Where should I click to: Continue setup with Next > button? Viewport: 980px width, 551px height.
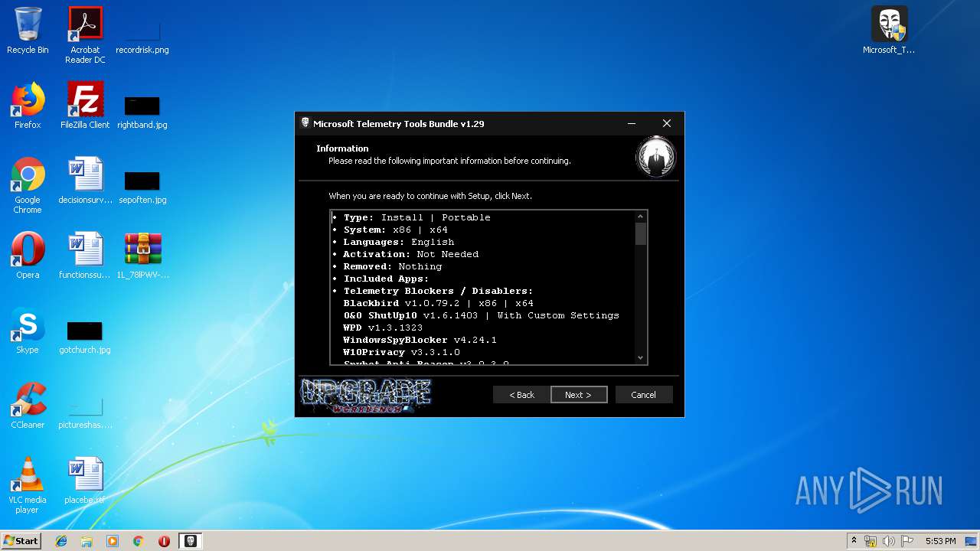click(x=579, y=395)
